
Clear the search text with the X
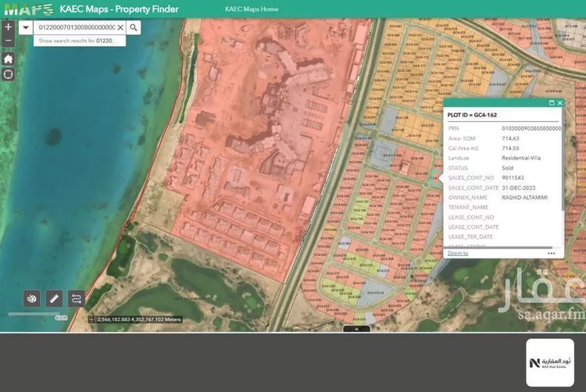tap(120, 27)
